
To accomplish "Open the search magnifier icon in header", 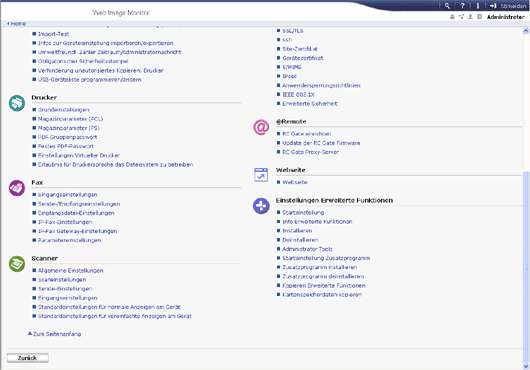I will pyautogui.click(x=447, y=6).
